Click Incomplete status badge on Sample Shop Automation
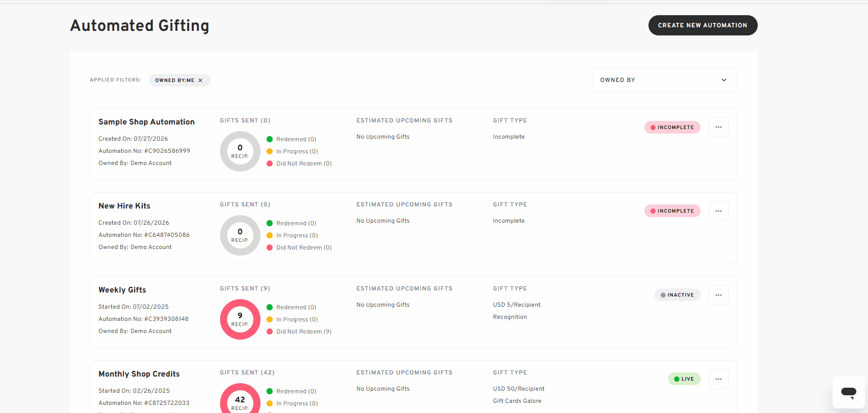The image size is (868, 413). coord(672,128)
